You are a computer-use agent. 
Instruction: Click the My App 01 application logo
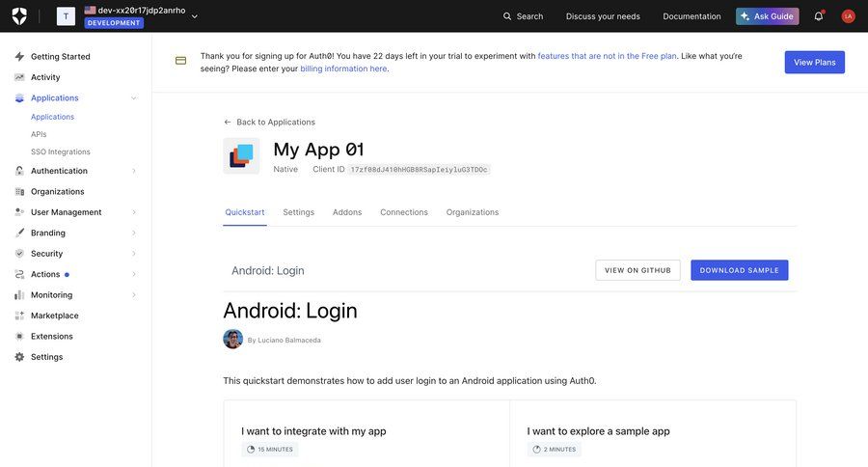tap(241, 156)
